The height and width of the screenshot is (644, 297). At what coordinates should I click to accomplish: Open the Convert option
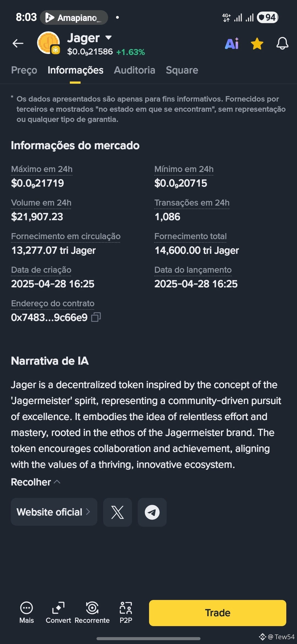58,613
